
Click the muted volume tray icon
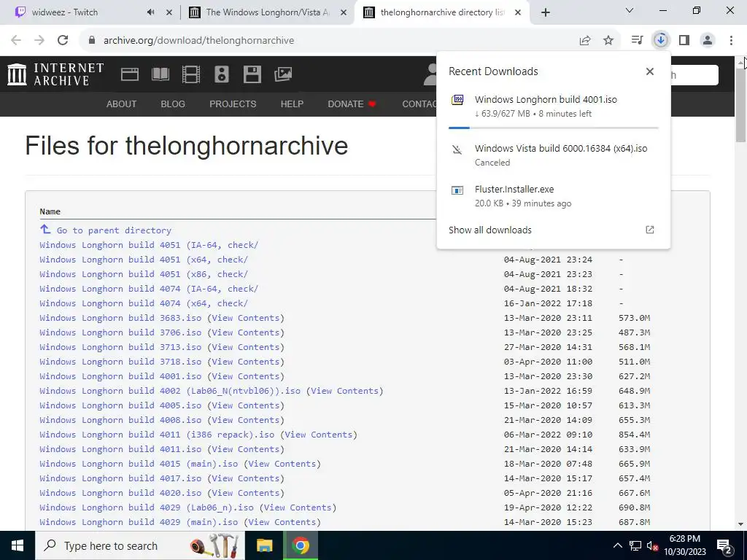(652, 545)
